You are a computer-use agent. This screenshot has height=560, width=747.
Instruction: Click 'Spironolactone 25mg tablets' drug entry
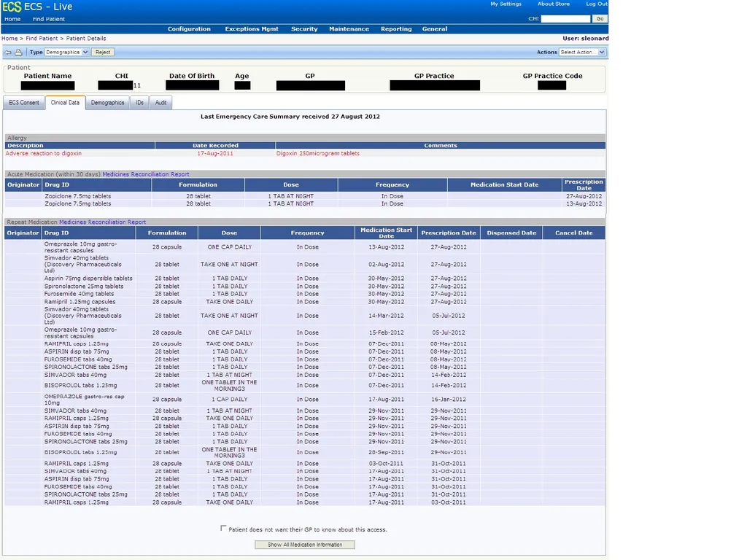(84, 287)
